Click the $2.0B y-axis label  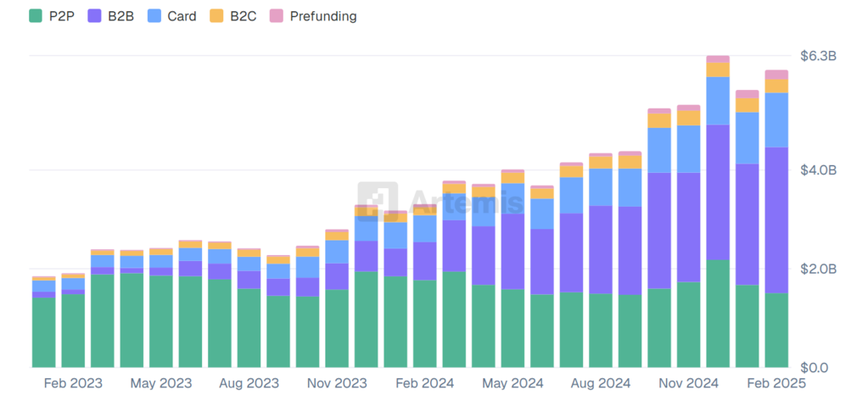pos(820,270)
